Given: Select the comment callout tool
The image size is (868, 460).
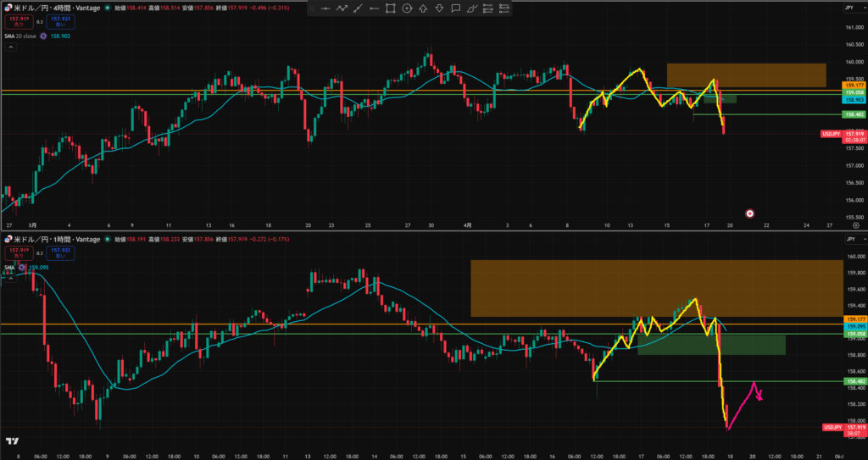Looking at the screenshot, I should pyautogui.click(x=456, y=8).
